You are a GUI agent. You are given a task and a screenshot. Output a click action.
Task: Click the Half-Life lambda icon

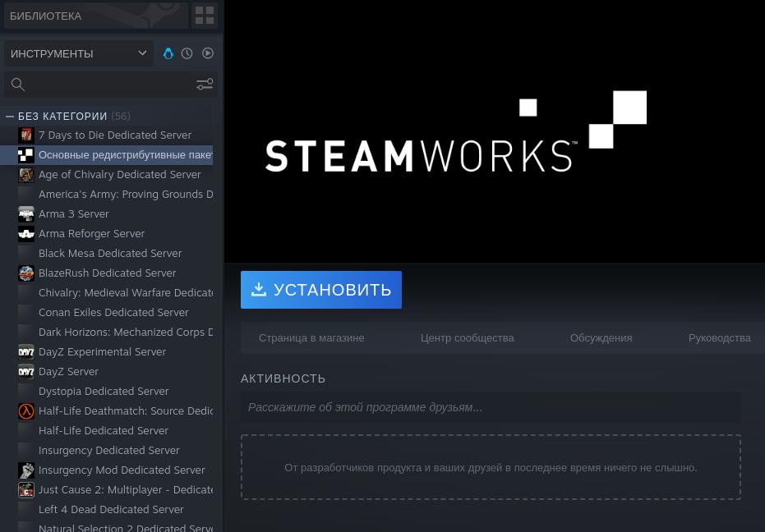(25, 411)
